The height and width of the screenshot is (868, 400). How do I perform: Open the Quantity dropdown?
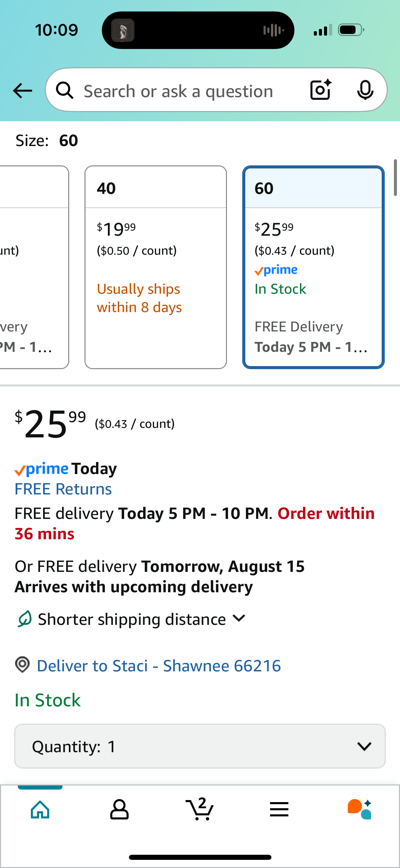click(200, 746)
